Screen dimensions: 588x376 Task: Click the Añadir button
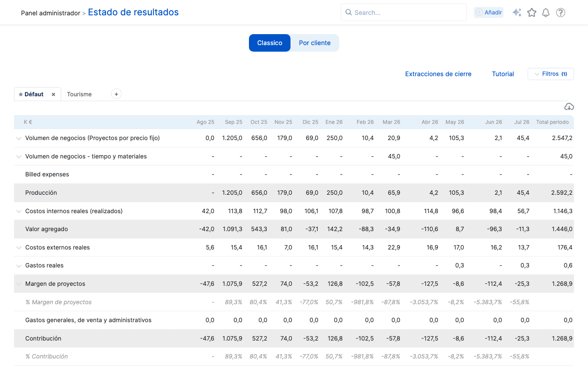489,13
